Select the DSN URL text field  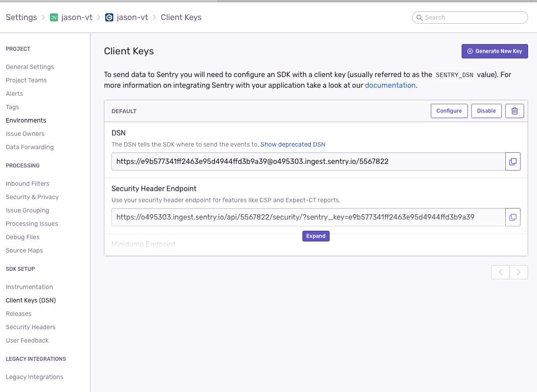pos(308,161)
